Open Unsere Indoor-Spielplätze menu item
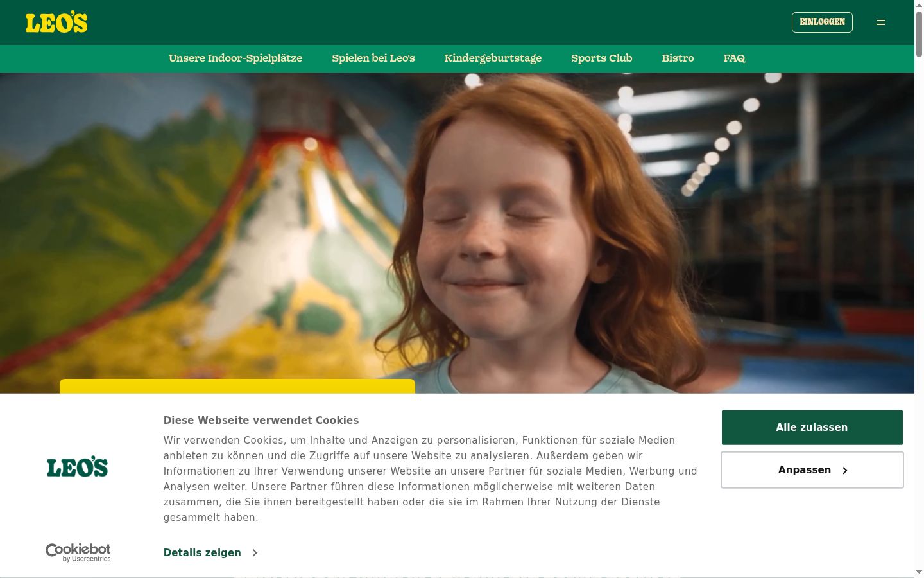 (x=235, y=58)
